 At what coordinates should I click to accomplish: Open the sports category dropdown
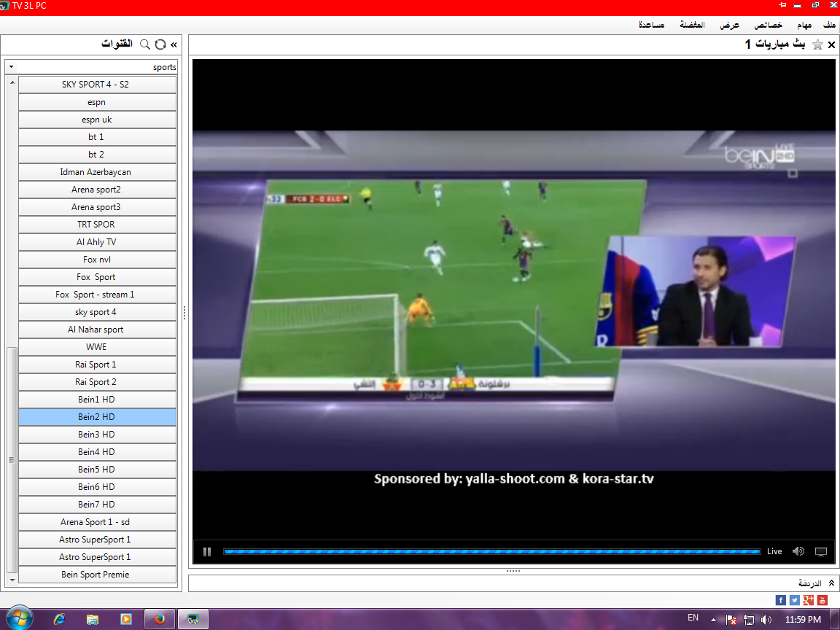tap(11, 67)
